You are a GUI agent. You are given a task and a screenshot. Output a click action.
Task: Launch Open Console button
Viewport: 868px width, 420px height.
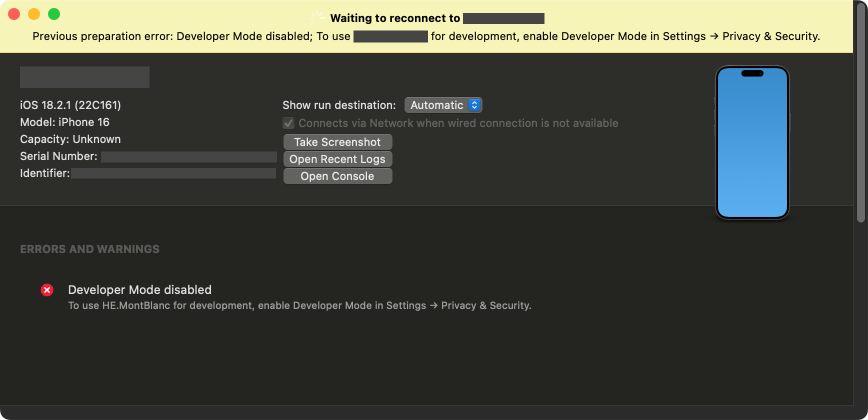(x=337, y=176)
